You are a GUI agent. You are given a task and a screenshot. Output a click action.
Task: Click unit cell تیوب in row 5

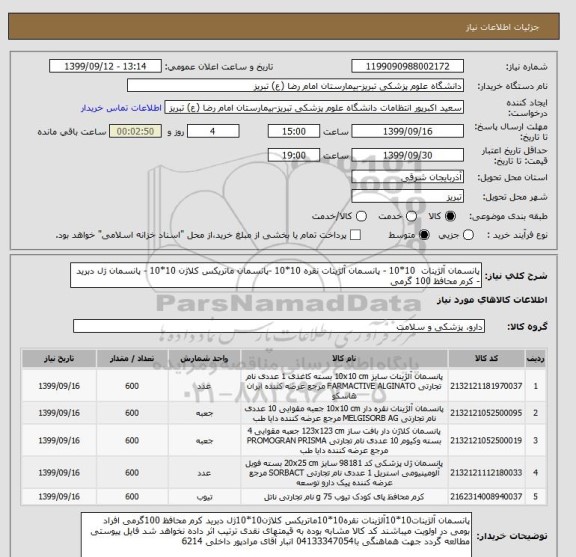tap(204, 497)
